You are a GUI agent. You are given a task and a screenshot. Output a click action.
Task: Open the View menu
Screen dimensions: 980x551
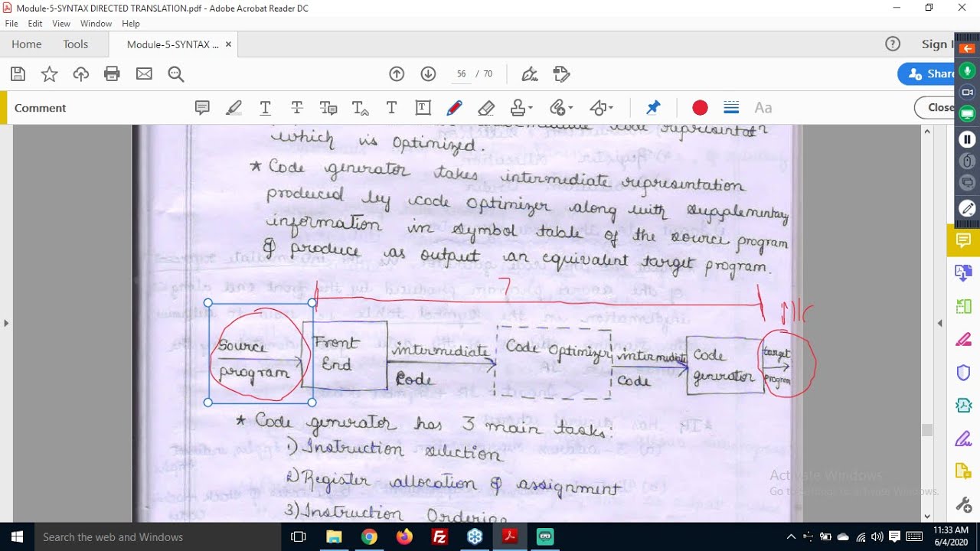(61, 24)
